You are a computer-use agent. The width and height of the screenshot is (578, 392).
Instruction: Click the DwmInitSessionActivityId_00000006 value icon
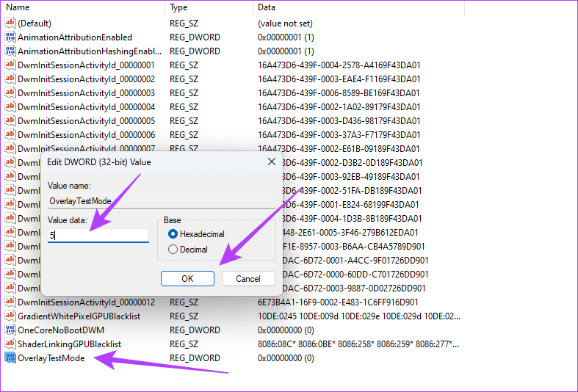10,134
